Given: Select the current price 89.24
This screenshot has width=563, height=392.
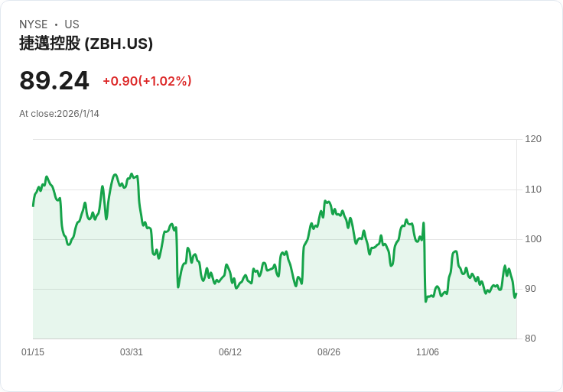Looking at the screenshot, I should pyautogui.click(x=54, y=80).
